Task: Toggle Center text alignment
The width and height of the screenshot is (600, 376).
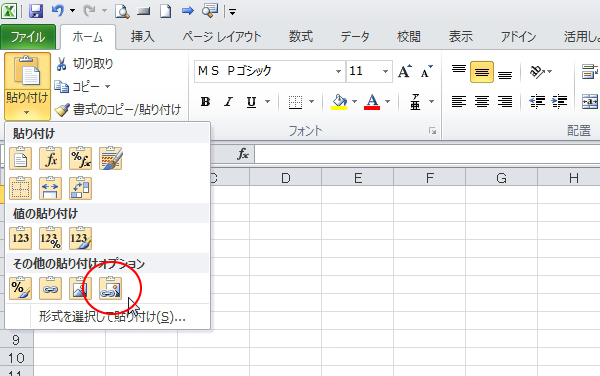Action: click(482, 101)
